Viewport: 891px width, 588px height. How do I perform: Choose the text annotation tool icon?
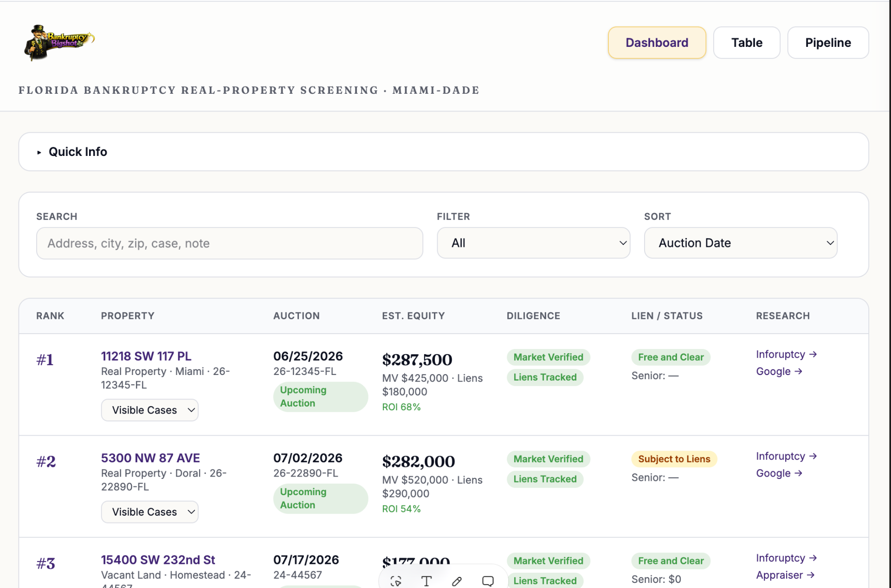426,581
